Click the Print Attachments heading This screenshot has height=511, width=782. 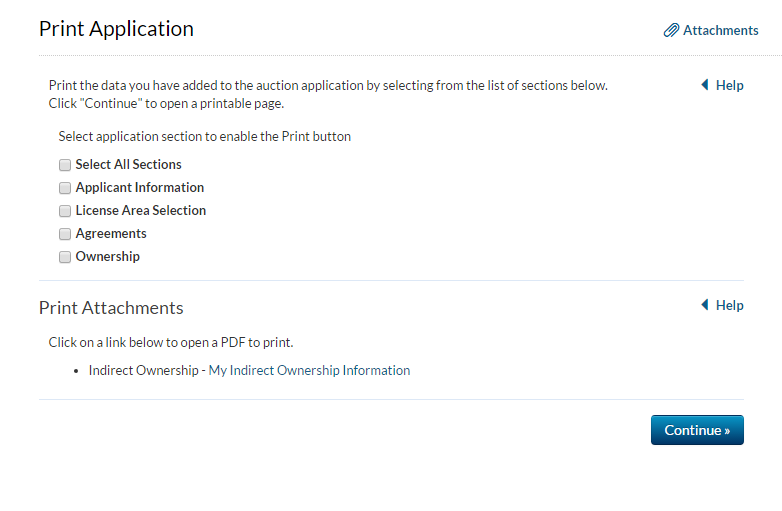point(111,308)
